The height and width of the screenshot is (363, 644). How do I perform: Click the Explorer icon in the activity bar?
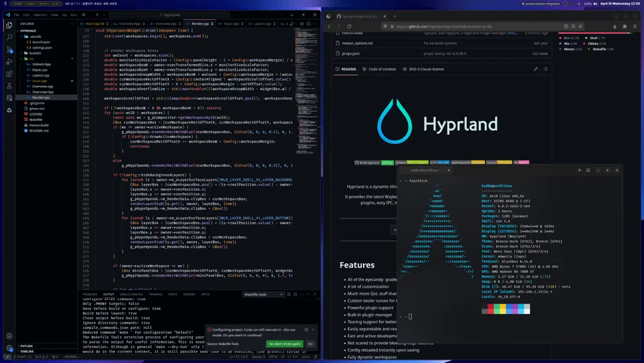coord(10,24)
